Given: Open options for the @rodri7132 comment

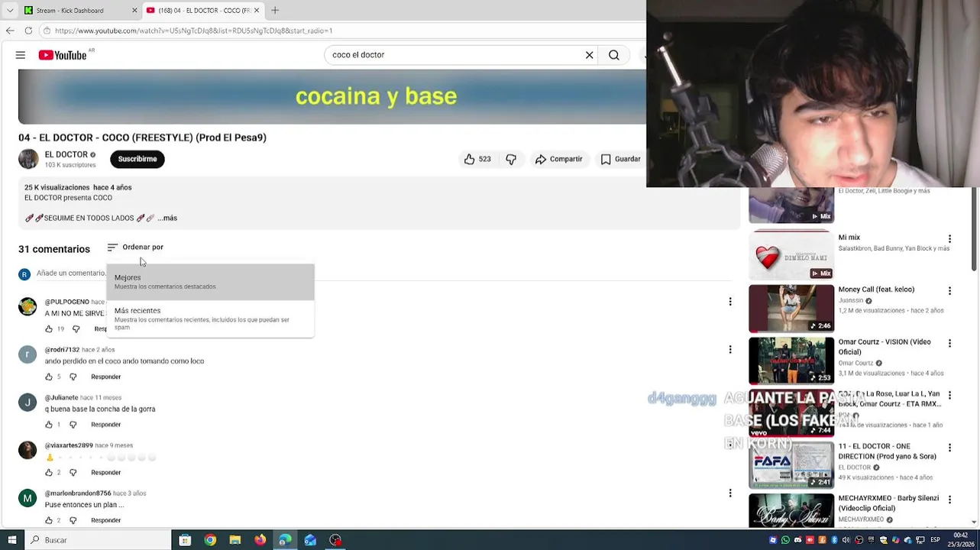Looking at the screenshot, I should (x=730, y=350).
